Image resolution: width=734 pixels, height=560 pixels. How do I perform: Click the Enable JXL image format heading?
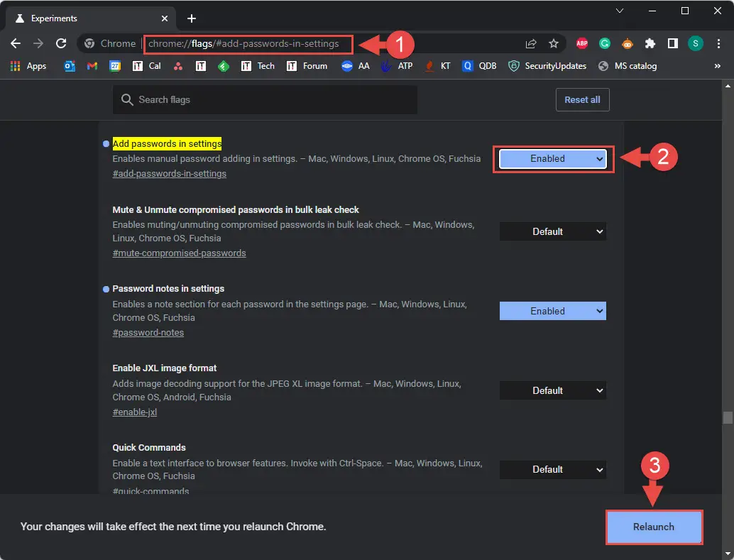click(x=164, y=368)
